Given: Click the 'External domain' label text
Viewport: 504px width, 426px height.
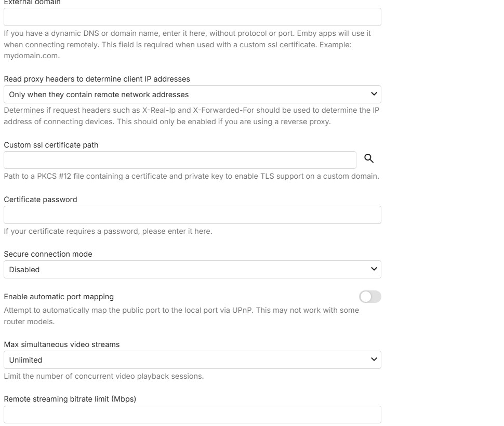Looking at the screenshot, I should (x=32, y=3).
